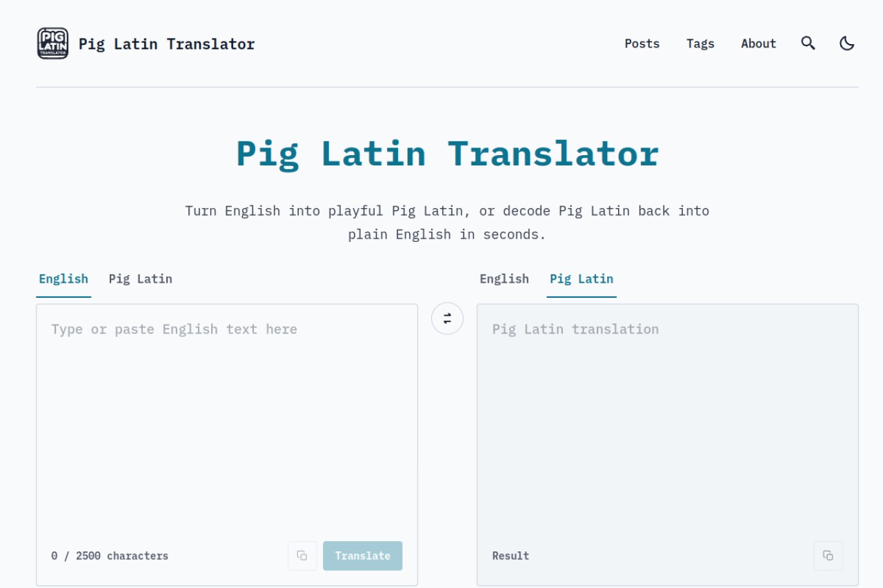Click the "0 / 2500 characters" counter
Viewport: 883px width, 588px height.
coord(110,556)
